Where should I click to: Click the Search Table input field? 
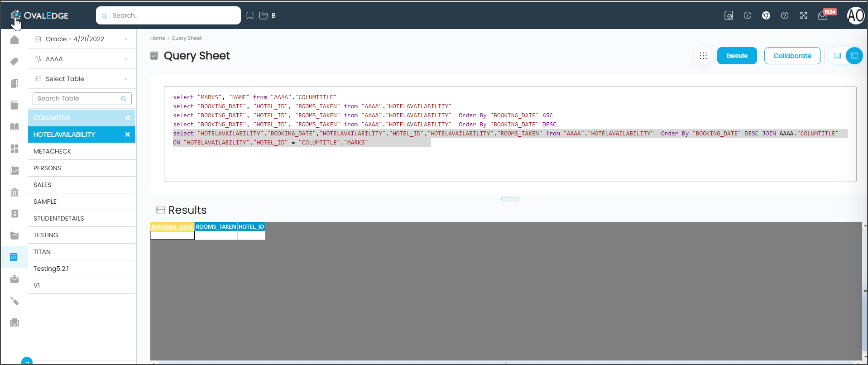[82, 99]
